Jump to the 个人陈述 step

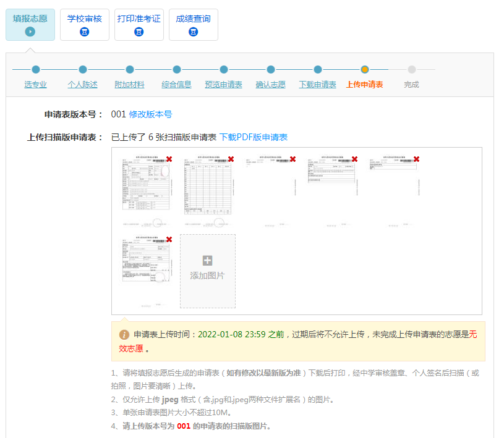83,85
